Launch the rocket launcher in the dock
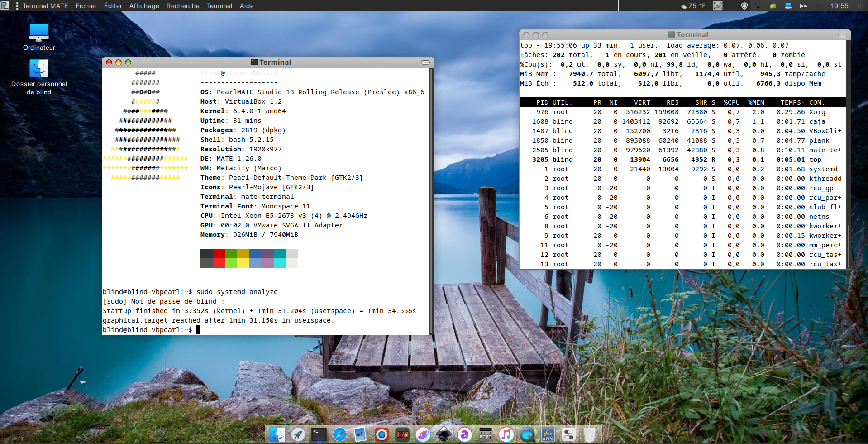Screen dimensions: 868x444 point(298,434)
